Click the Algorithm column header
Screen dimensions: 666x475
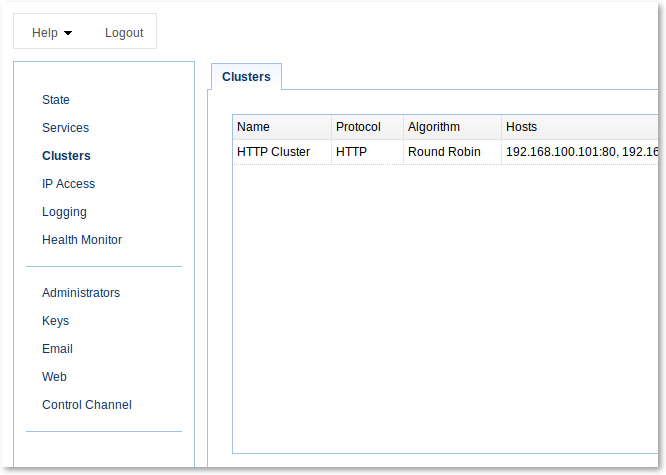coord(452,127)
